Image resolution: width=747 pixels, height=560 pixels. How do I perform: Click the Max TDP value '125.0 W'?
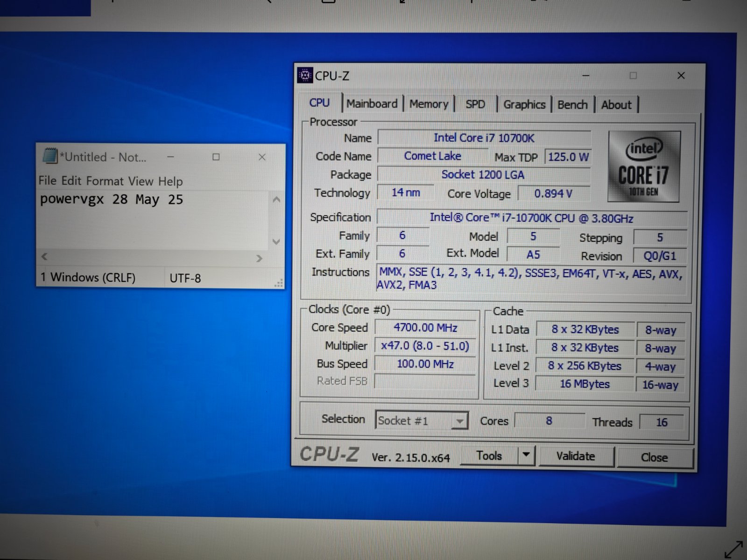coord(568,157)
